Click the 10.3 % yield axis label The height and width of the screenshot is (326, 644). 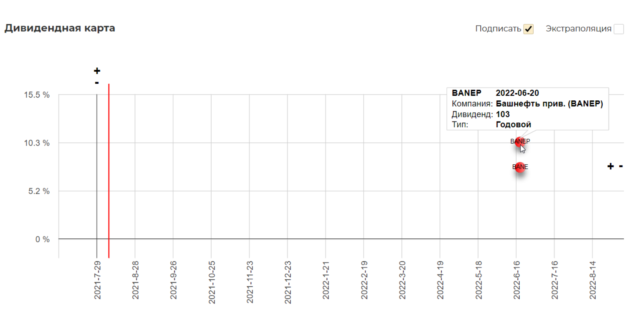pos(37,143)
